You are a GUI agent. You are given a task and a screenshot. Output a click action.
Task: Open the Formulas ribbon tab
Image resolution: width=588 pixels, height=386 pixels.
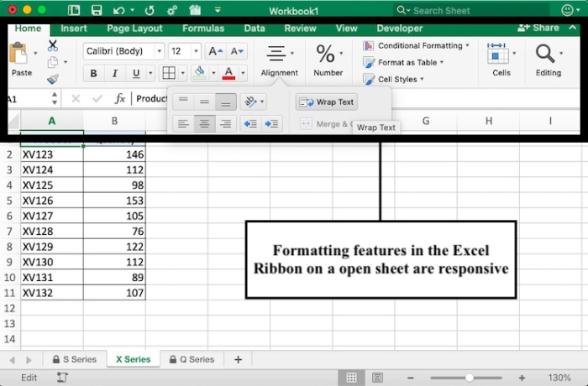(x=203, y=29)
